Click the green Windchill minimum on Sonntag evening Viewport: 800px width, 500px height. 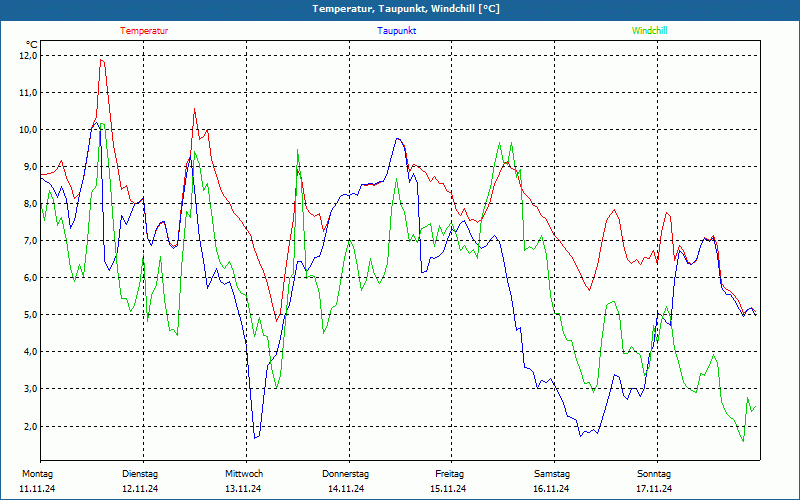pyautogui.click(x=743, y=441)
